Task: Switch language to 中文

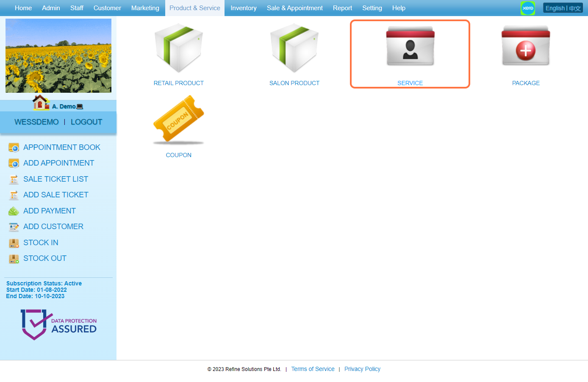Action: tap(575, 8)
